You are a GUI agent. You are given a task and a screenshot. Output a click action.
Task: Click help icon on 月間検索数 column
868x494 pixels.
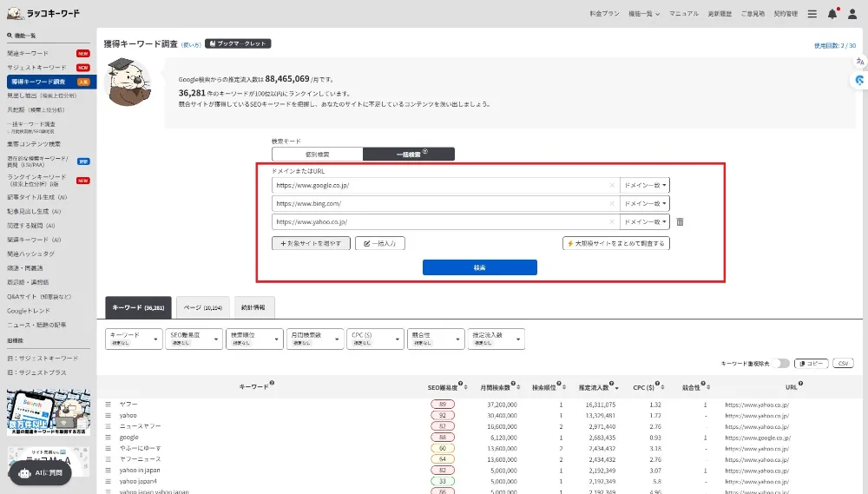[x=513, y=383]
